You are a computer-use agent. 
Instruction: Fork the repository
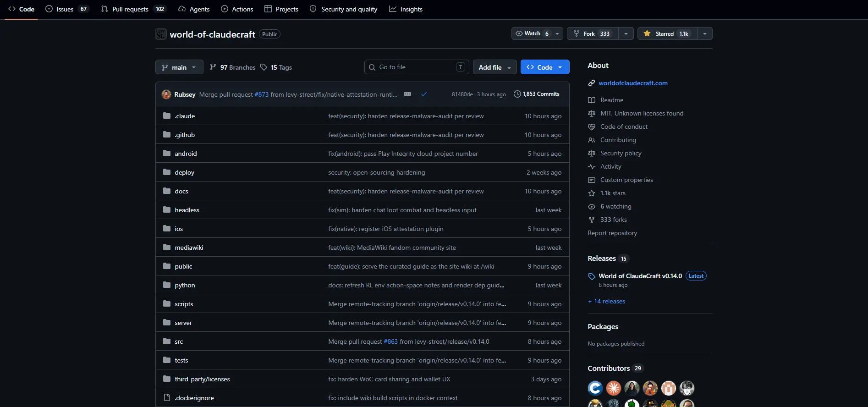point(593,33)
